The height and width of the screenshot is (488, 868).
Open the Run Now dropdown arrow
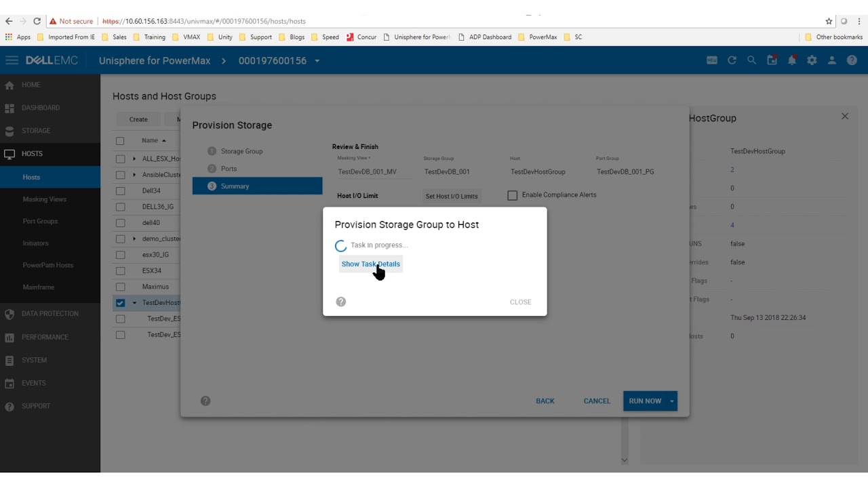(672, 401)
